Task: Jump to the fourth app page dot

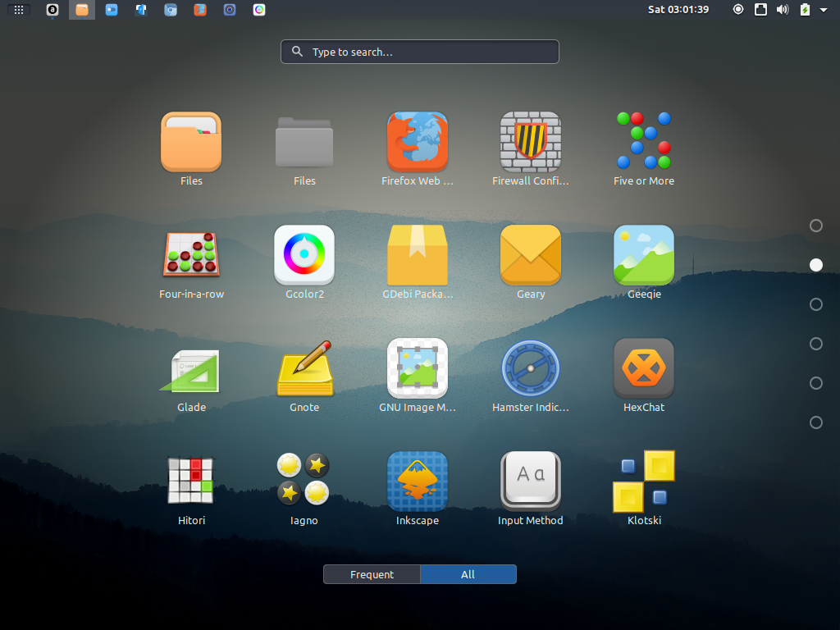Action: point(816,344)
